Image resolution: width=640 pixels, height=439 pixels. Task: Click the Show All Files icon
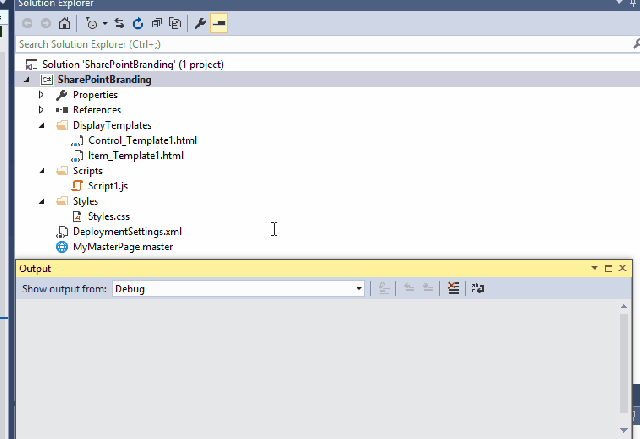pos(175,23)
